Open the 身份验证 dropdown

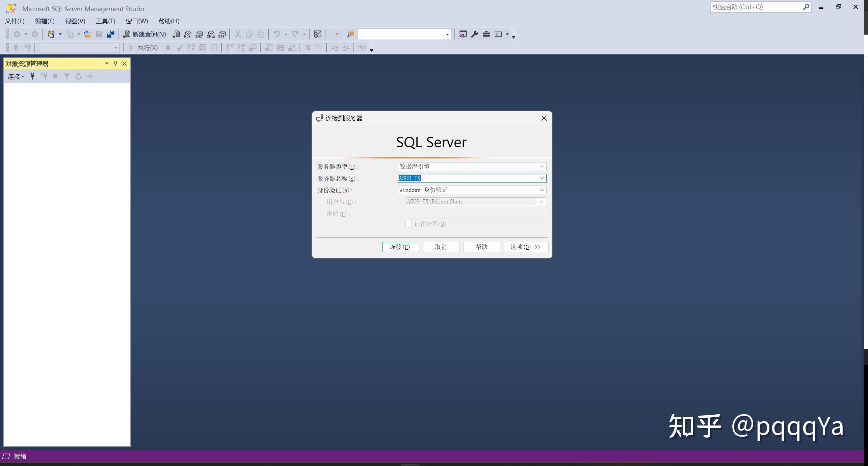click(542, 190)
